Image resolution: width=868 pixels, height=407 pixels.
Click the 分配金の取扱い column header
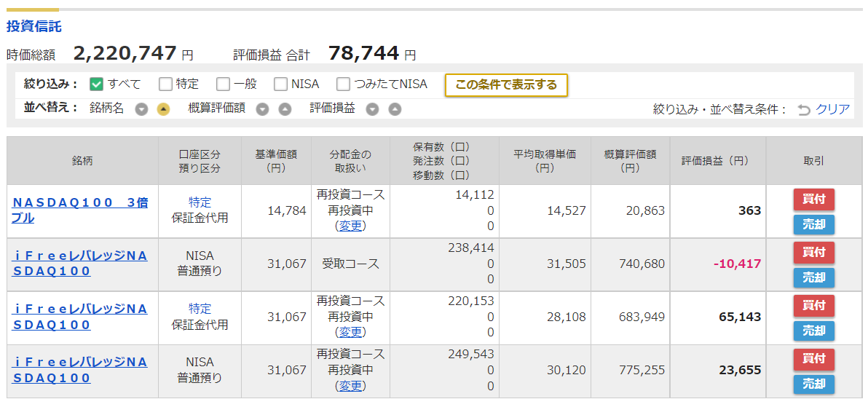(350, 161)
